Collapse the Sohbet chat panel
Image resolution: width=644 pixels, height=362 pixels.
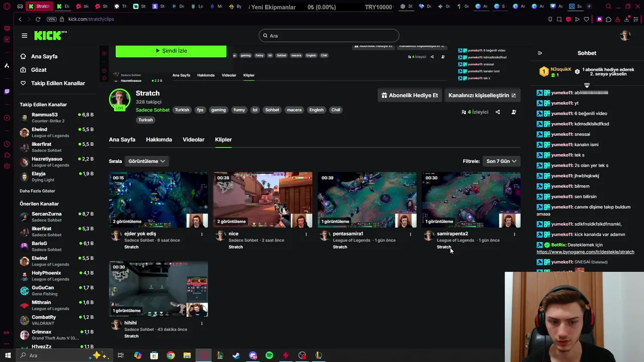(540, 53)
